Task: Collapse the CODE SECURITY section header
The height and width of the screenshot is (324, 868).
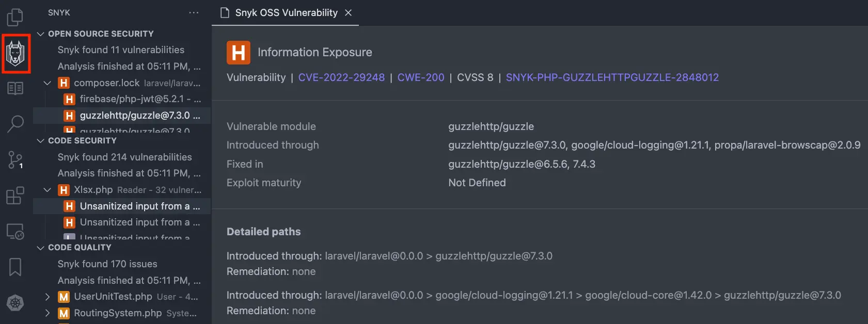Action: 40,140
